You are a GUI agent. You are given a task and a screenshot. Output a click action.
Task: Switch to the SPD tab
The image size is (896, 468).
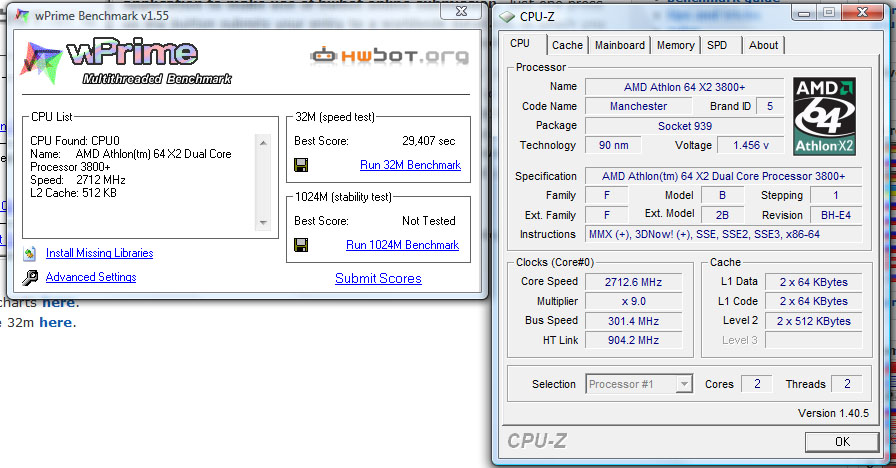pyautogui.click(x=717, y=45)
